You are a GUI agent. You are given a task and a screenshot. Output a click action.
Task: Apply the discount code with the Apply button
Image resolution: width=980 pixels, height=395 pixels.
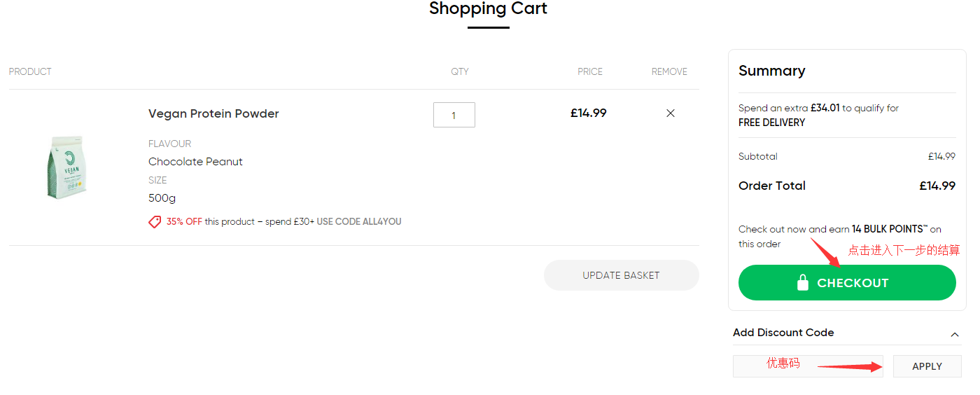(927, 366)
